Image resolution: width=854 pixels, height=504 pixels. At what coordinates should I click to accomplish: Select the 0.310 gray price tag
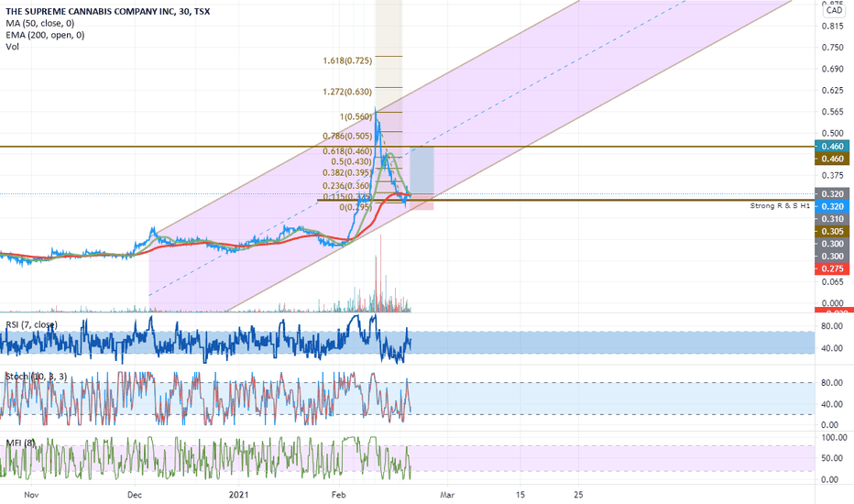(832, 219)
